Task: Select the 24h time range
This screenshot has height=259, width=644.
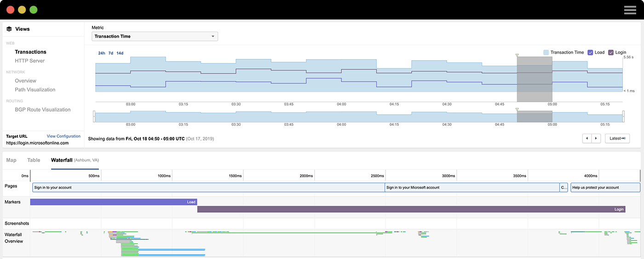Action: [101, 53]
